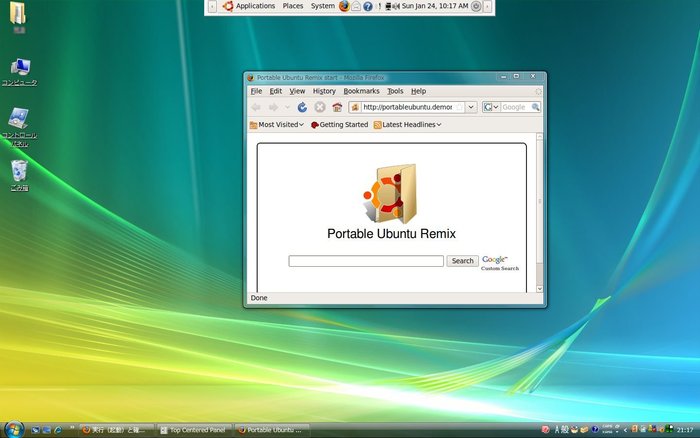700x438 pixels.
Task: Click Show Desktop quick launch icon
Action: (x=36, y=430)
